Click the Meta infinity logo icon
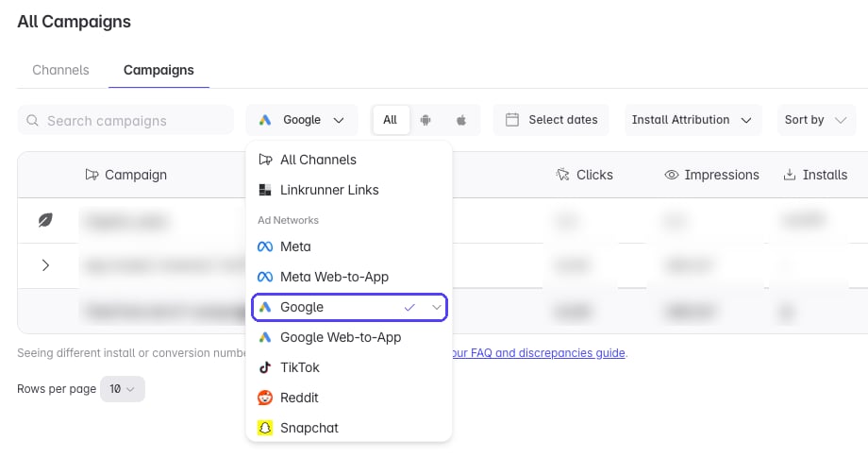868x458 pixels. [265, 246]
